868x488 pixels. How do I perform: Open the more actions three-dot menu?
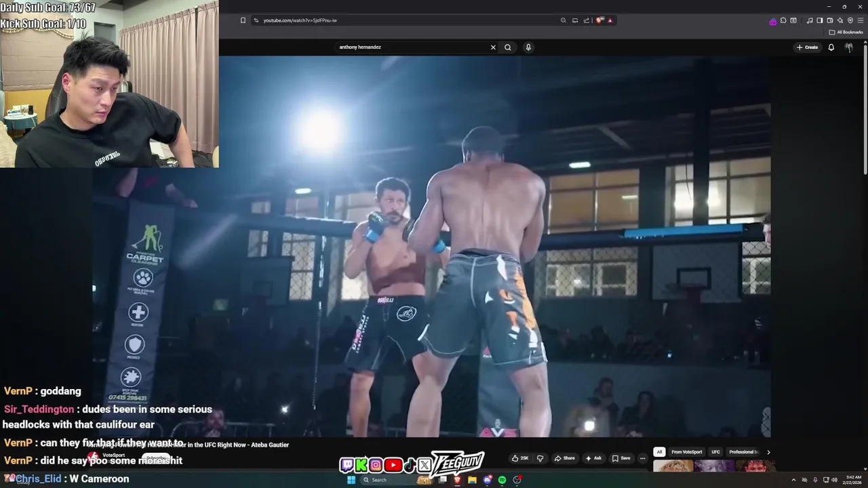[x=643, y=458]
